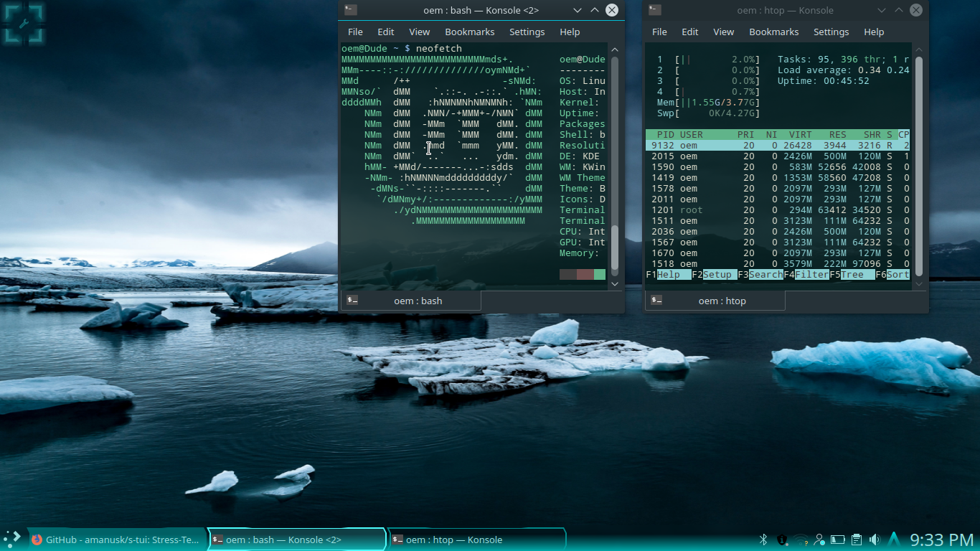Open Settings menu in htop Konsole window

point(831,32)
